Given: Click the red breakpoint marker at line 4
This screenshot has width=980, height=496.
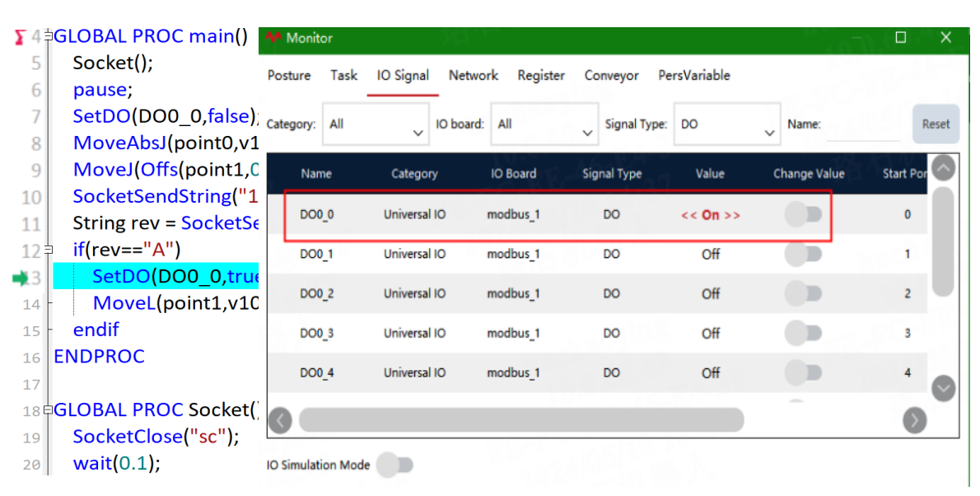Looking at the screenshot, I should 20,38.
